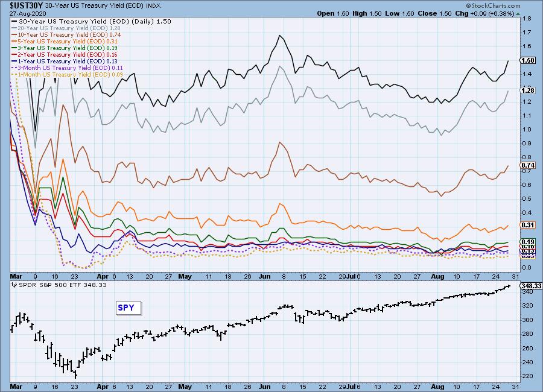Click the Aug label on the SPY panel date axis
Screen dimensions: 543x392
[437, 387]
